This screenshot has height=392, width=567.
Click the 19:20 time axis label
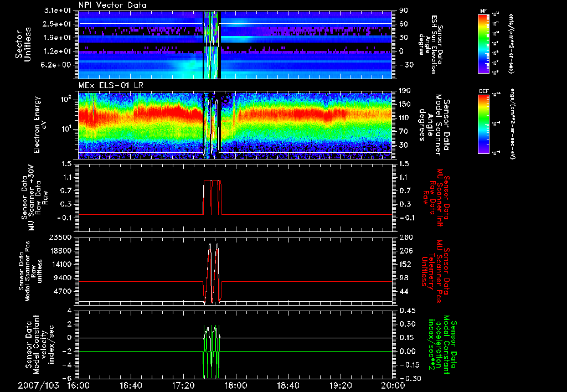point(341,385)
